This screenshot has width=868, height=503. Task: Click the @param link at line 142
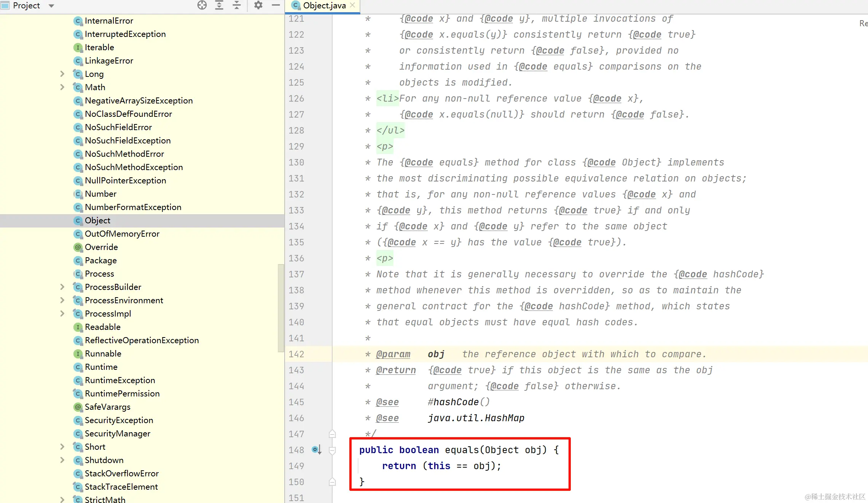(x=393, y=354)
